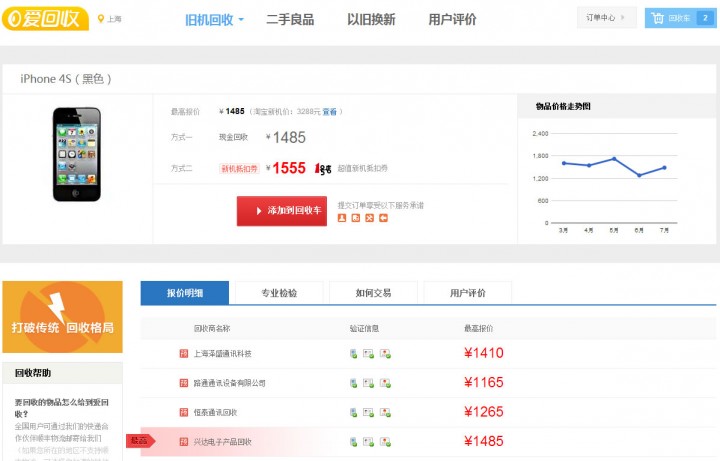Screen dimensions: 720x461
Task: Click the 新机抵扣券 red tag
Action: [x=239, y=169]
